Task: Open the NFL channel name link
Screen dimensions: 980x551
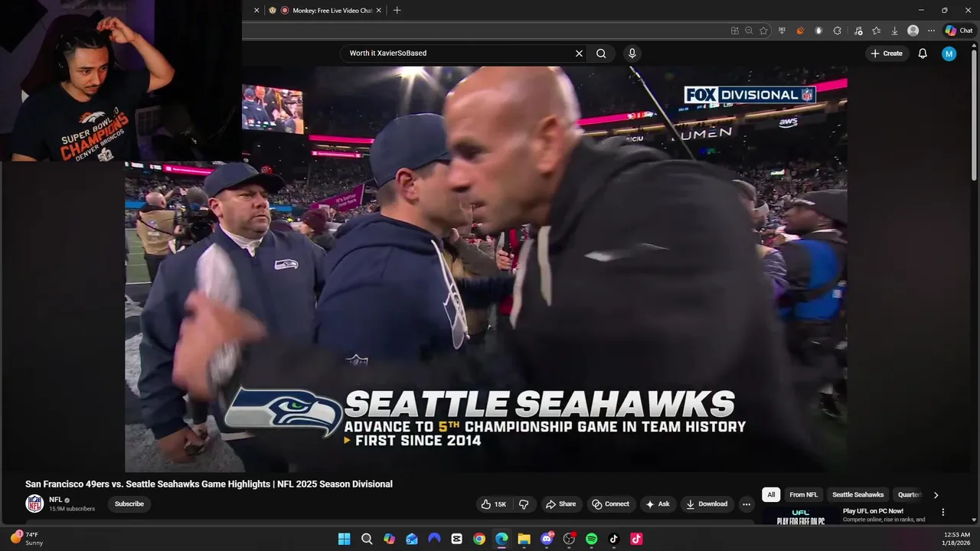Action: coord(56,500)
